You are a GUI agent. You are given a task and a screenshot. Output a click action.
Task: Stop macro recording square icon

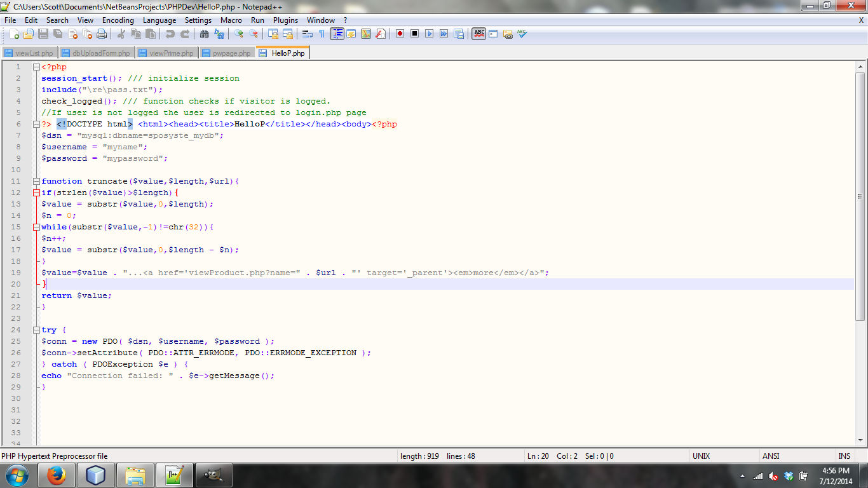[x=414, y=34]
